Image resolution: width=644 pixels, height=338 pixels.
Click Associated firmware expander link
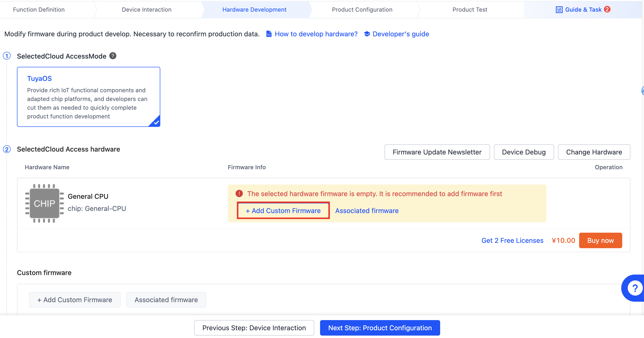pos(366,211)
